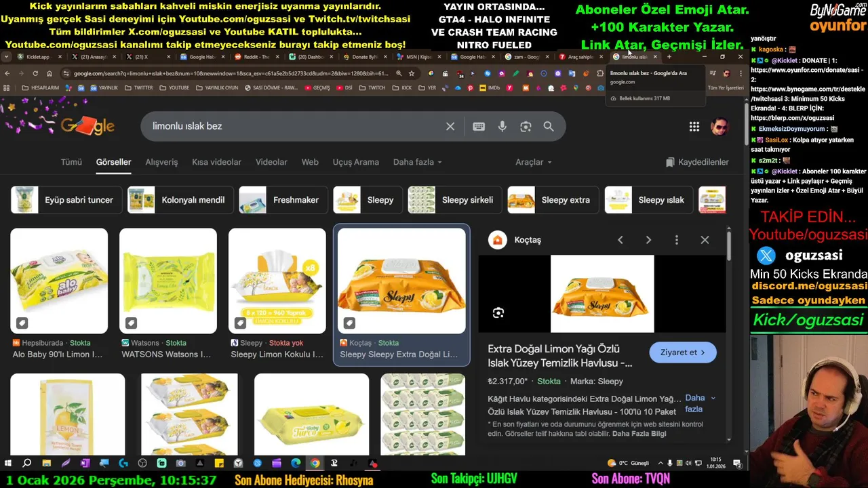Open the Google apps grid
Image resolution: width=868 pixels, height=488 pixels.
(x=694, y=126)
